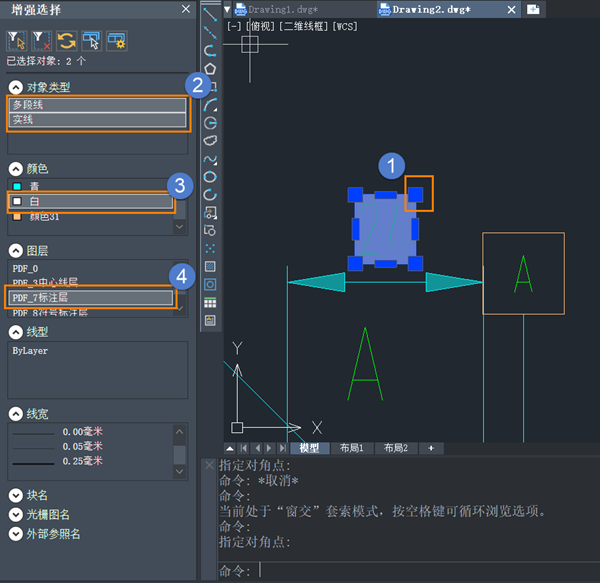Collapse the 颜色 section
600x583 pixels.
click(15, 169)
